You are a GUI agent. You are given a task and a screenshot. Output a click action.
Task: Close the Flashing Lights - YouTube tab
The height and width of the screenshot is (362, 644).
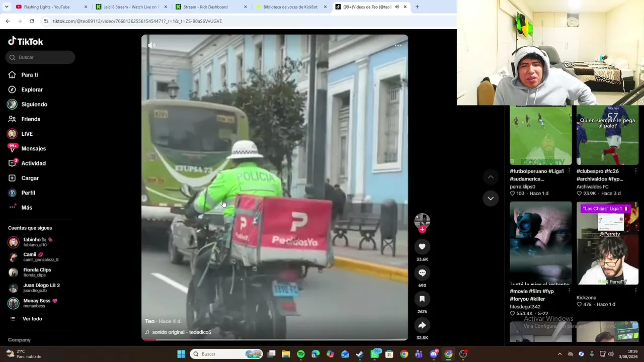pos(86,7)
